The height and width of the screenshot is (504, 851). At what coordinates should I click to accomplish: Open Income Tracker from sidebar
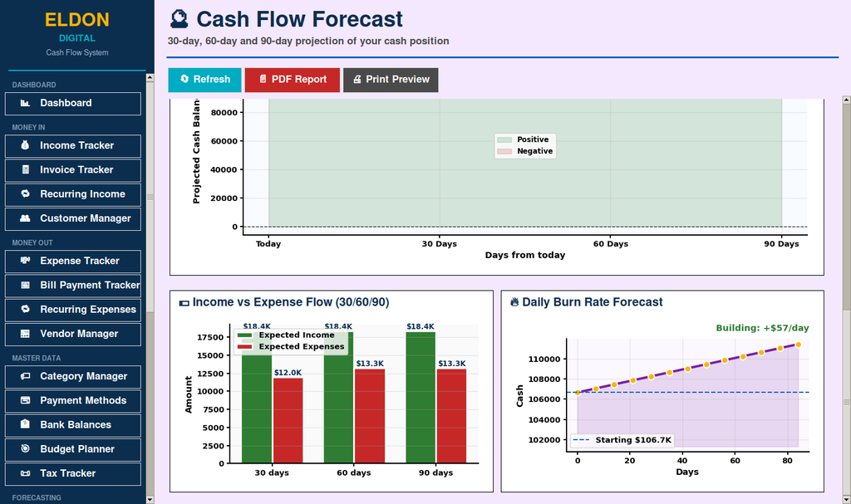click(x=73, y=146)
